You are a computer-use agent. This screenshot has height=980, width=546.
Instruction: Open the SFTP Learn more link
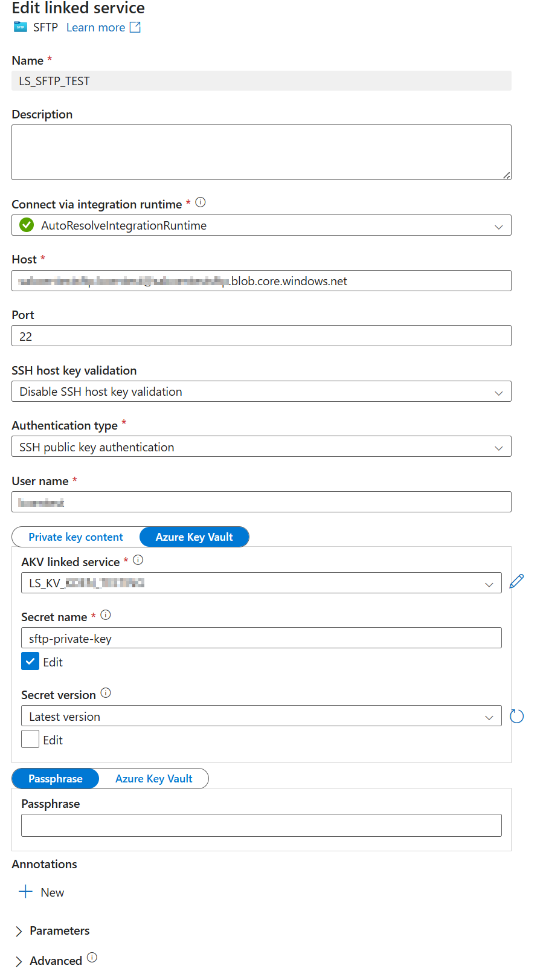[103, 28]
